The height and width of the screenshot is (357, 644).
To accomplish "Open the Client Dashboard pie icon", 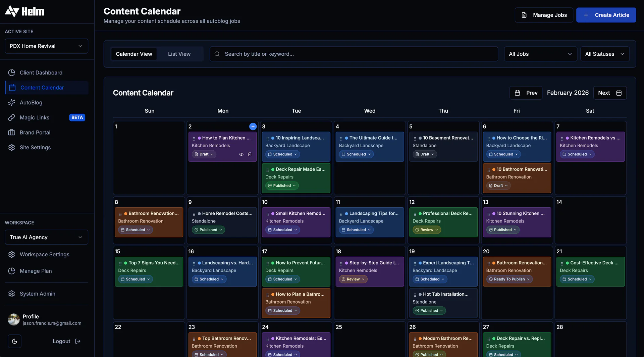I will (12, 72).
